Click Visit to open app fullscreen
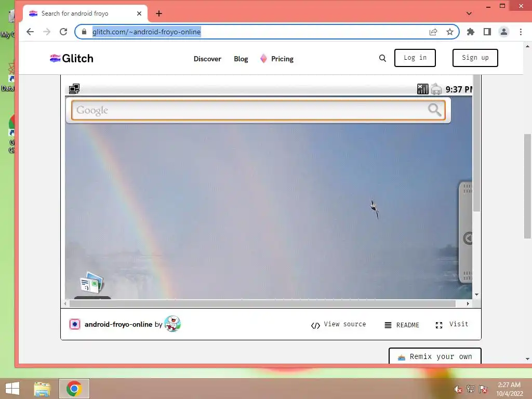This screenshot has height=399, width=532. click(x=452, y=325)
